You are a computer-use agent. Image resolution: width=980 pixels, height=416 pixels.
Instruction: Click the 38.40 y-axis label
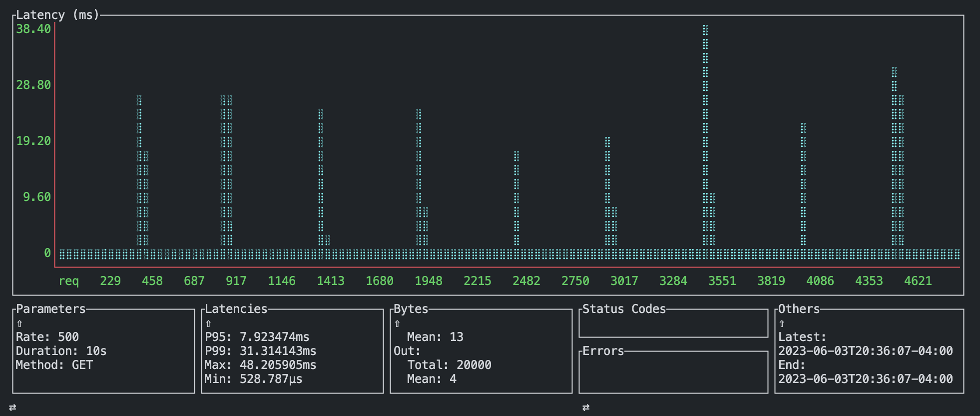pos(33,29)
